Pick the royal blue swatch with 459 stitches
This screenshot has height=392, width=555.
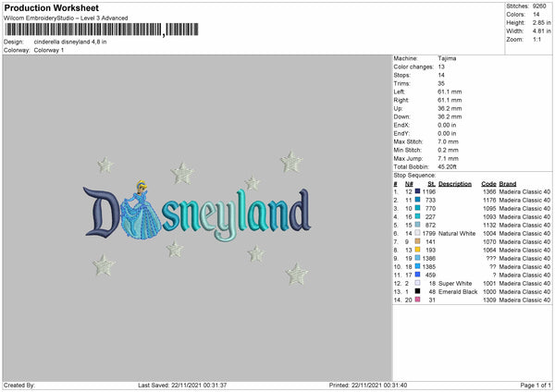tap(418, 275)
